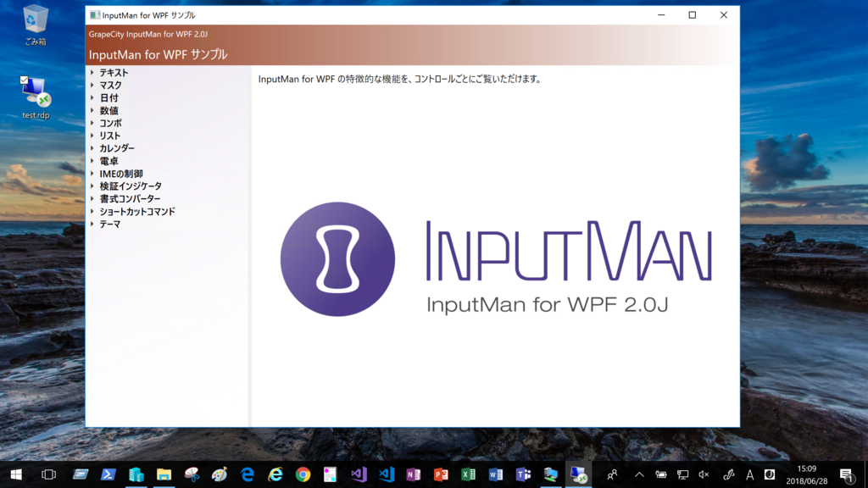Screen dimensions: 868x488
Task: Expand the リスト tree node arrow
Action: click(92, 136)
